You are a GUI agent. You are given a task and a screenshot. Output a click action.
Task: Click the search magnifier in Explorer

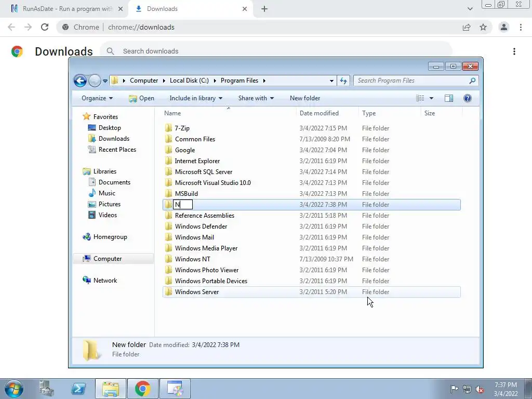tap(472, 81)
